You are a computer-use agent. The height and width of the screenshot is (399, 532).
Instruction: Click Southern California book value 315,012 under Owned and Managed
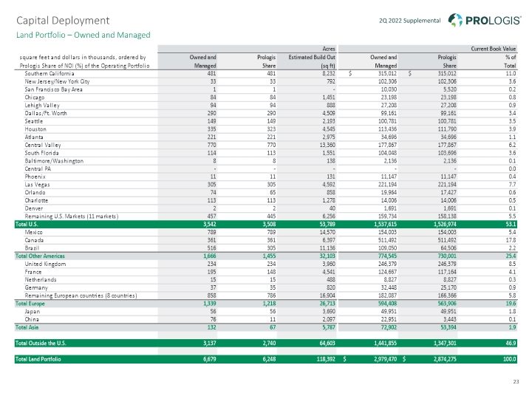click(387, 74)
